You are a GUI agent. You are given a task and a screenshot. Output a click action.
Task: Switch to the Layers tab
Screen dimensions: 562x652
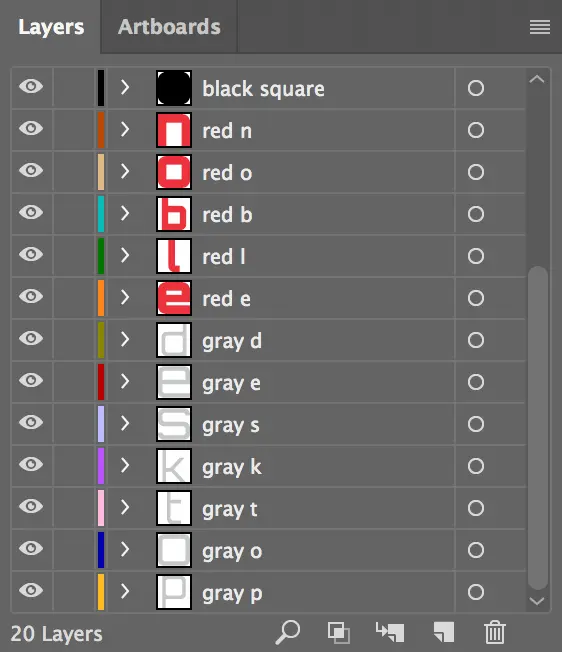[51, 27]
